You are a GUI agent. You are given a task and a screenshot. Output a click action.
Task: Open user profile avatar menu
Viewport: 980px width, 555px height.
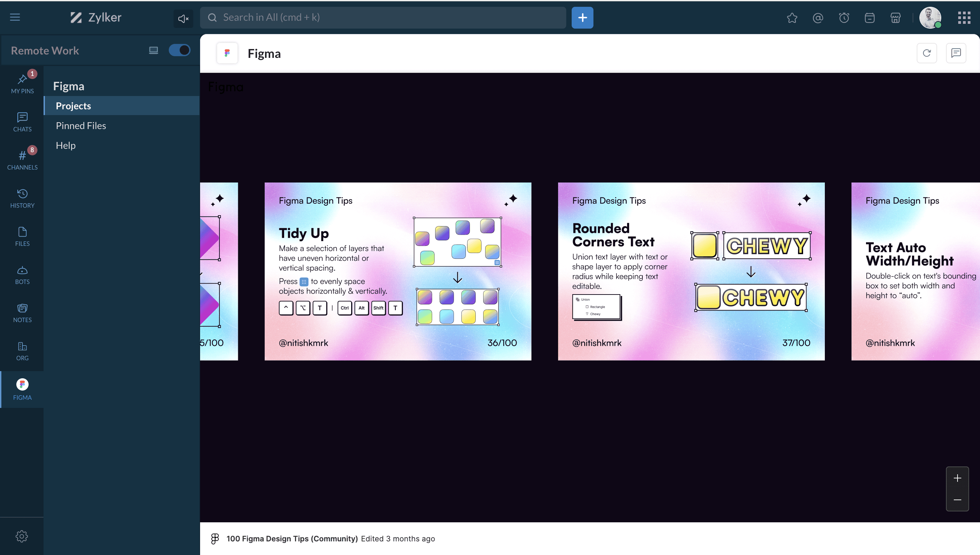930,17
